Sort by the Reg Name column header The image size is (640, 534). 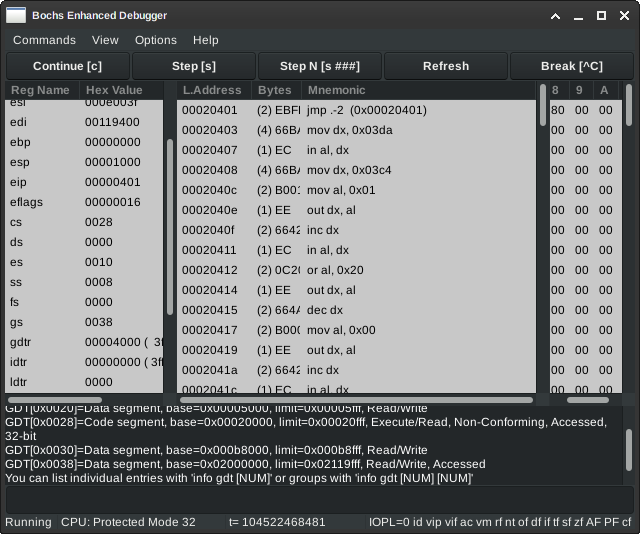point(42,90)
